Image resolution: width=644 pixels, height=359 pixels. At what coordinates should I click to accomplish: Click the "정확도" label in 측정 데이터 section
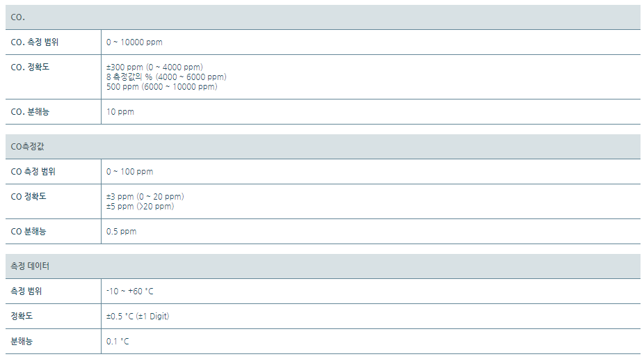pos(22,317)
